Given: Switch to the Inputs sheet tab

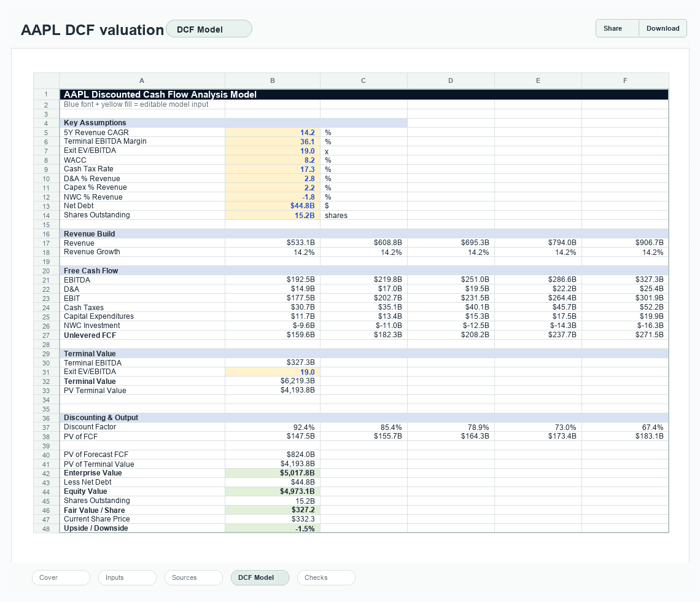Looking at the screenshot, I should (x=127, y=577).
